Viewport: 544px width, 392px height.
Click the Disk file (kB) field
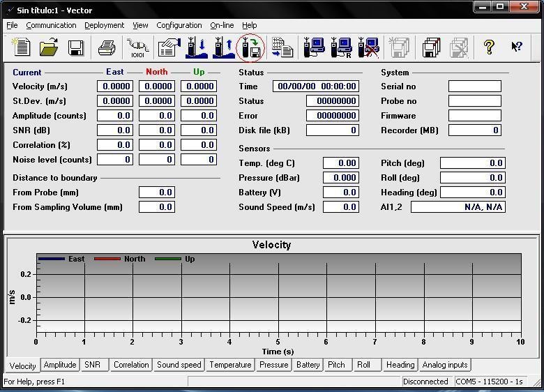click(333, 130)
